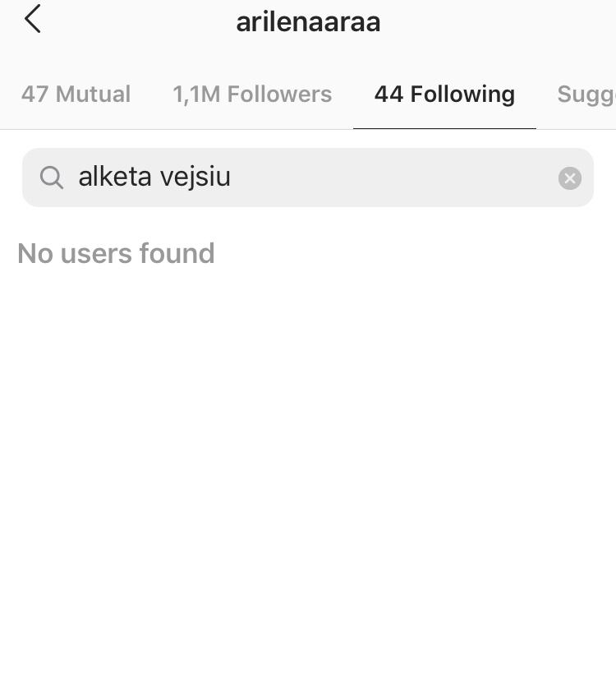Viewport: 616px width, 687px height.
Task: Remove the alketa vejsiu query with clear icon
Action: 569,178
